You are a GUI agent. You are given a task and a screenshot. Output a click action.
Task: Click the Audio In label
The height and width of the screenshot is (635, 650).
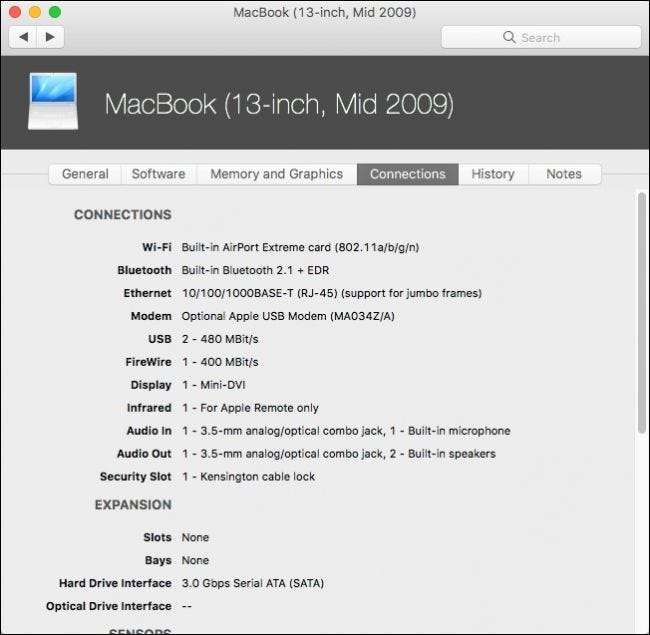click(x=149, y=431)
